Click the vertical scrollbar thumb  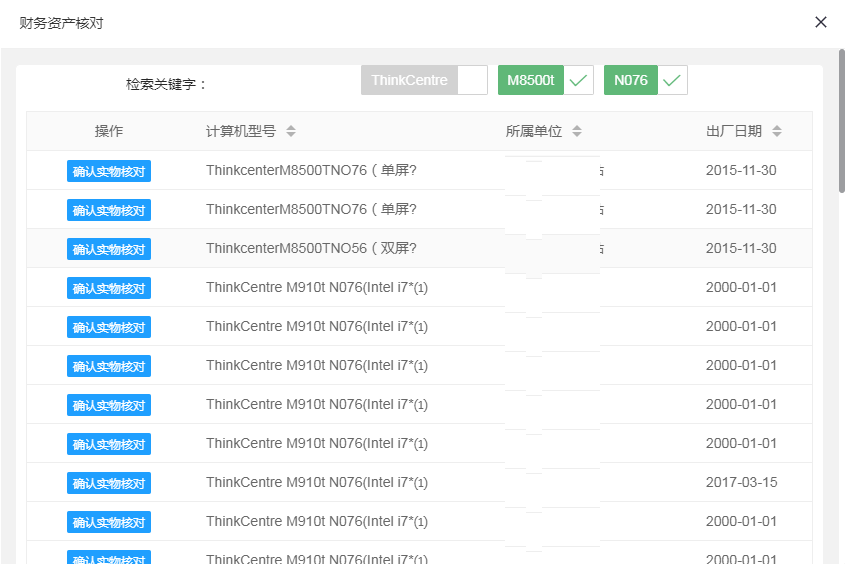(x=841, y=121)
